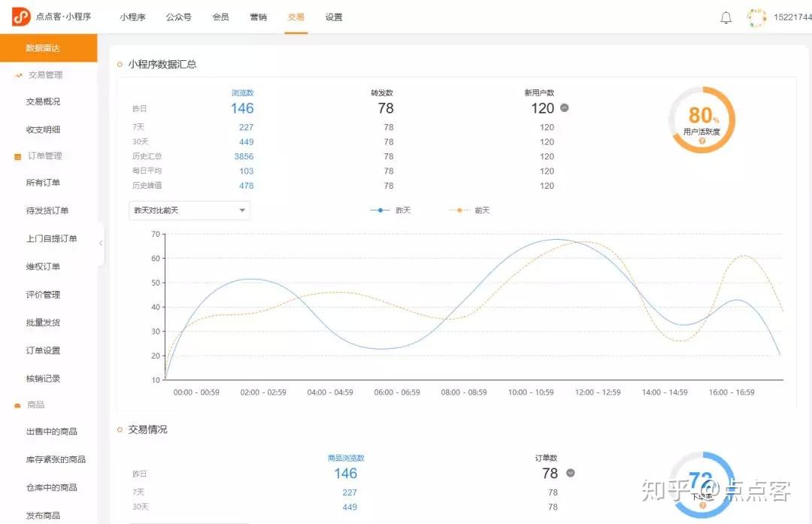Viewport: 812px width, 524px height.
Task: Switch to the 设置 tab
Action: point(334,17)
